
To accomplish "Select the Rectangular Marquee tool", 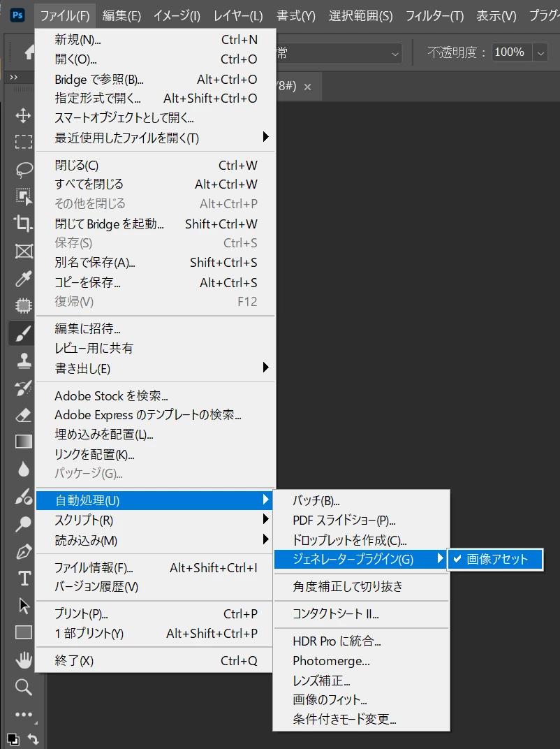I will click(23, 142).
